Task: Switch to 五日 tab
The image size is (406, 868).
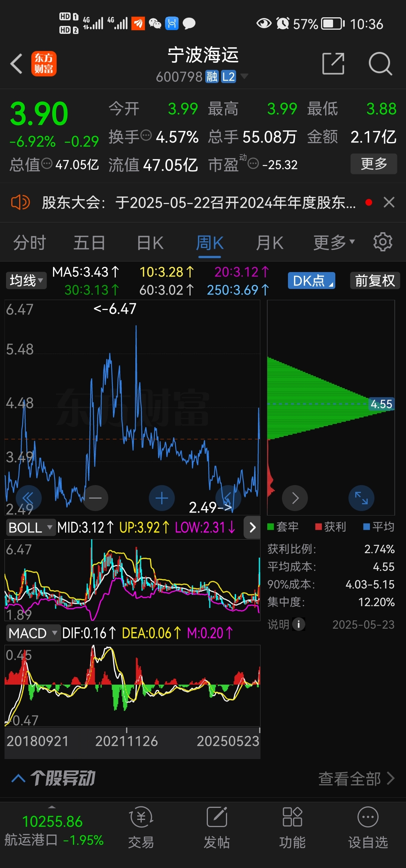Action: [89, 243]
